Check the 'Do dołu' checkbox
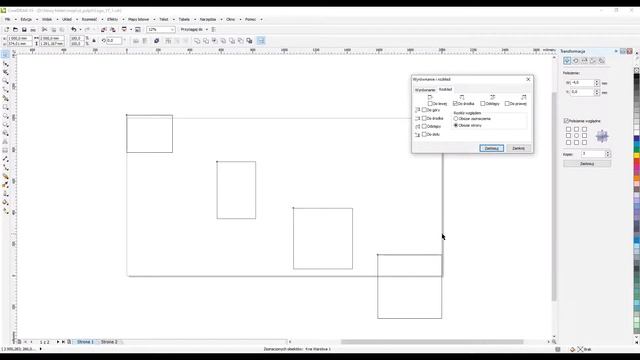The width and height of the screenshot is (640, 360). pos(424,134)
